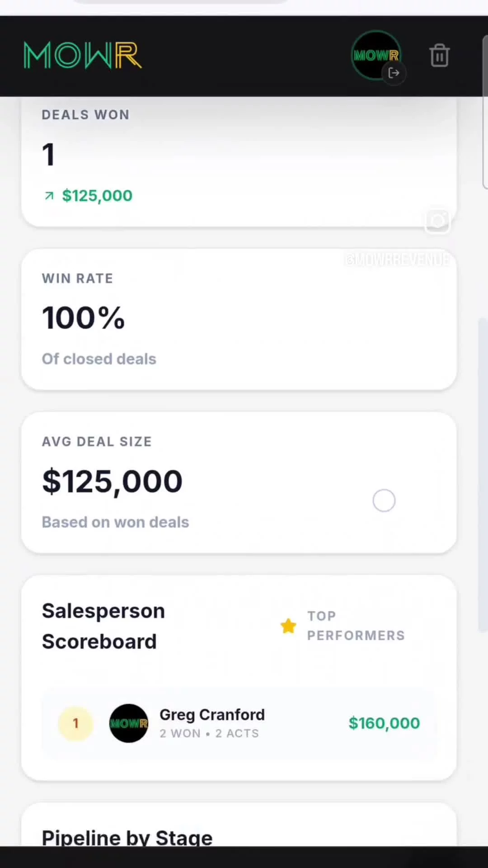Screen dimensions: 488x868
Task: Click Greg Cranford's MOWR avatar
Action: pyautogui.click(x=129, y=723)
